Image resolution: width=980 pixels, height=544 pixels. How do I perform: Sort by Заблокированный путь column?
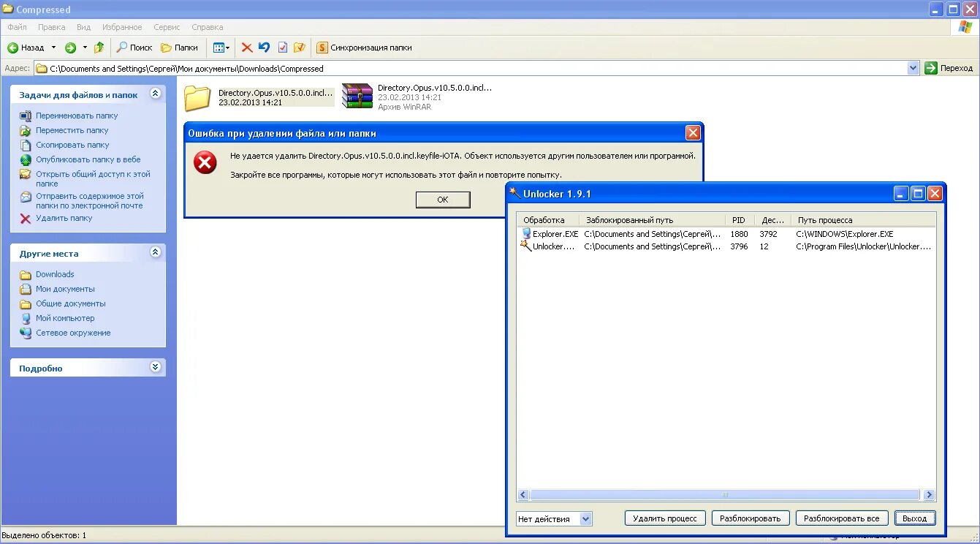653,219
